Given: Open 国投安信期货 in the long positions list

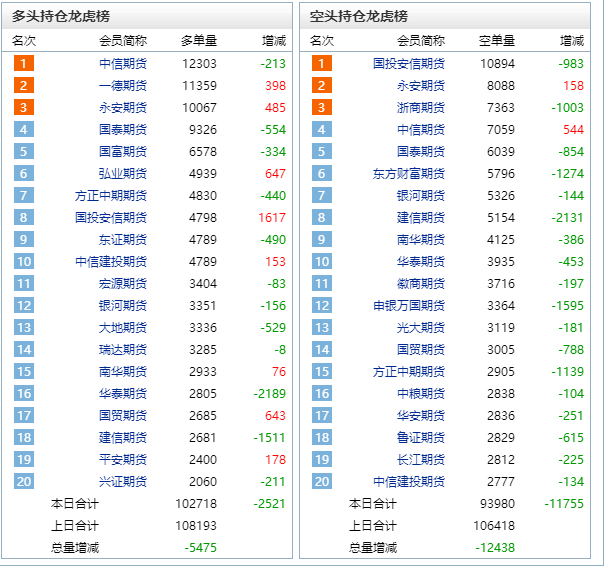Looking at the screenshot, I should (x=111, y=218).
